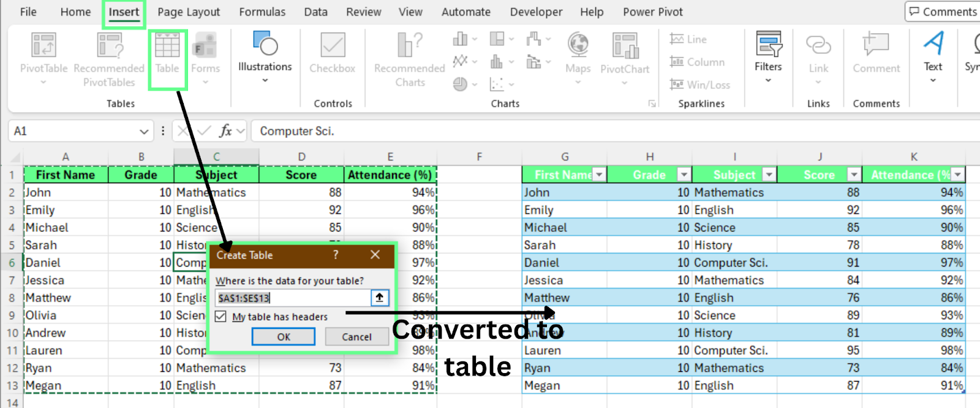The width and height of the screenshot is (980, 408).
Task: Open the Score filter dropdown in table
Action: click(854, 175)
